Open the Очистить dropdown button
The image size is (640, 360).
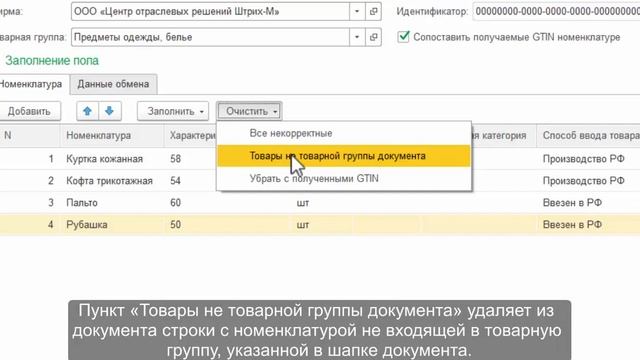249,111
